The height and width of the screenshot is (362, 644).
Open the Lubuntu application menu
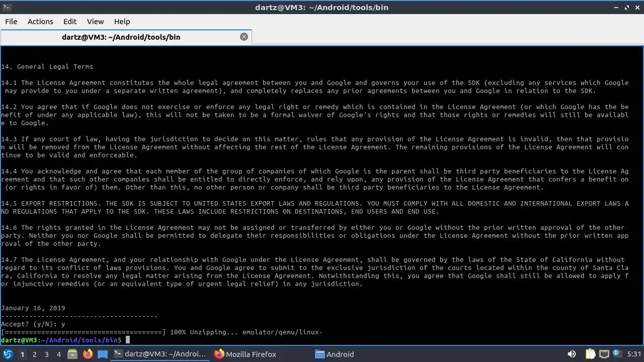point(8,354)
